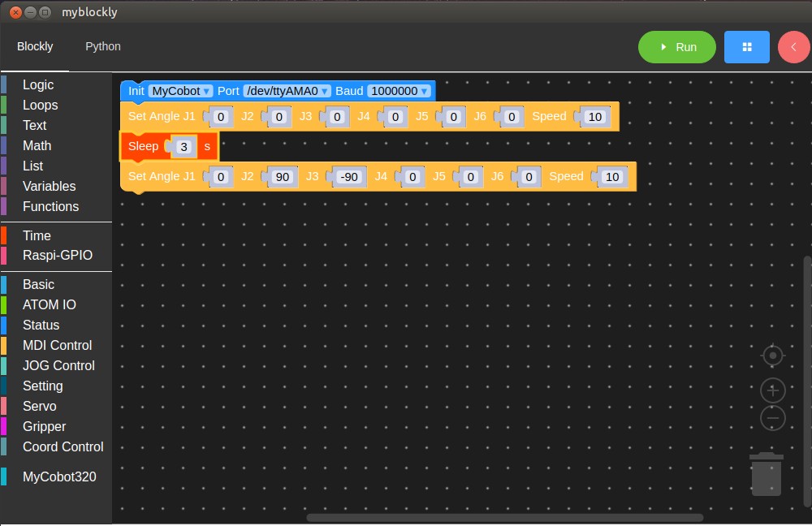Click the Sleep seconds value field
This screenshot has width=812, height=526.
coord(184,147)
